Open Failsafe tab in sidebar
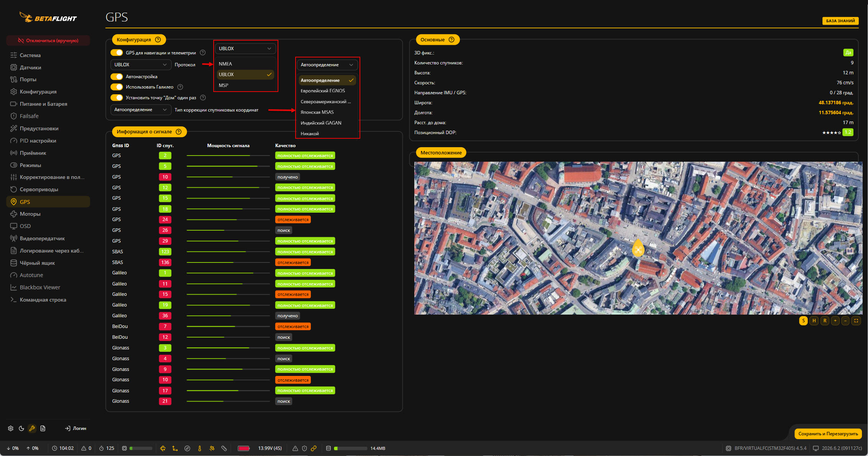The image size is (868, 456). coord(48,116)
